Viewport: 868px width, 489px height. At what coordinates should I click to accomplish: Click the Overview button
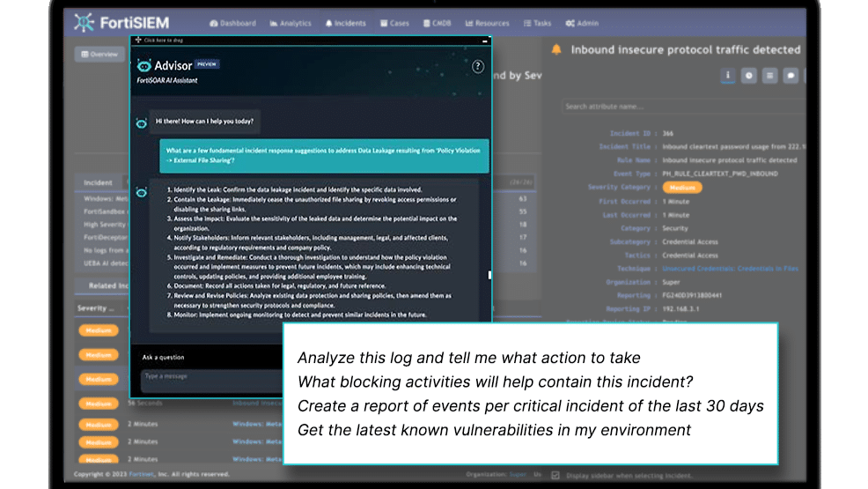(x=99, y=55)
